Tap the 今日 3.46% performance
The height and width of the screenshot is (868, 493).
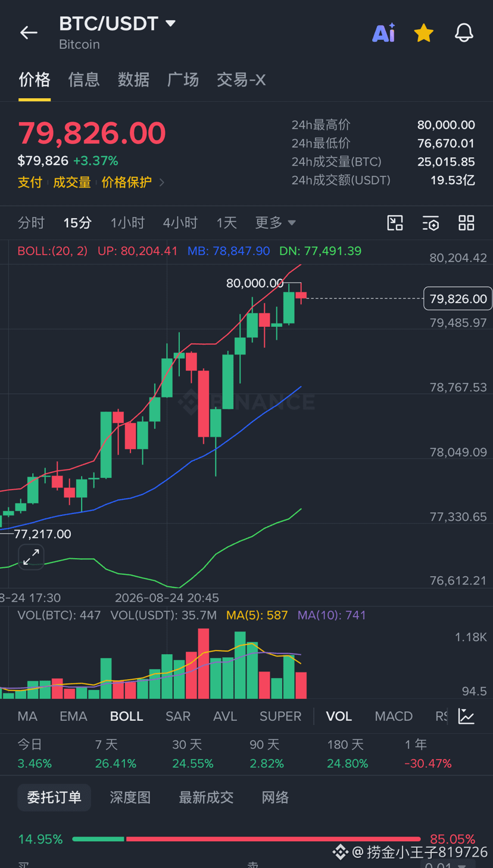click(35, 754)
